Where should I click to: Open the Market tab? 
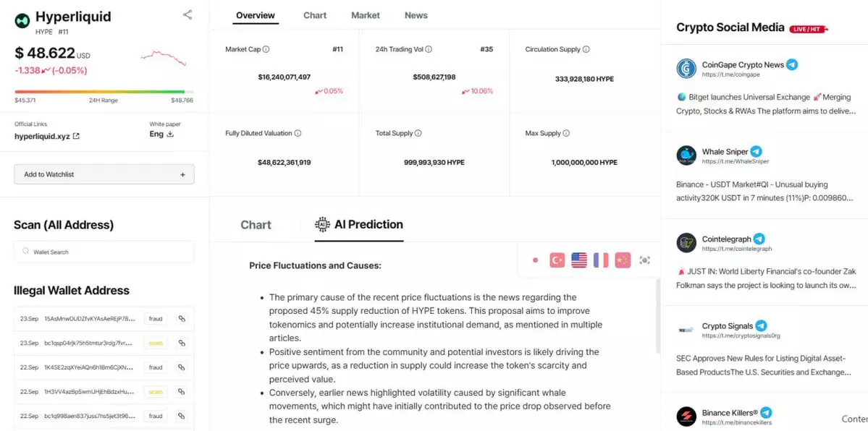[x=365, y=15]
